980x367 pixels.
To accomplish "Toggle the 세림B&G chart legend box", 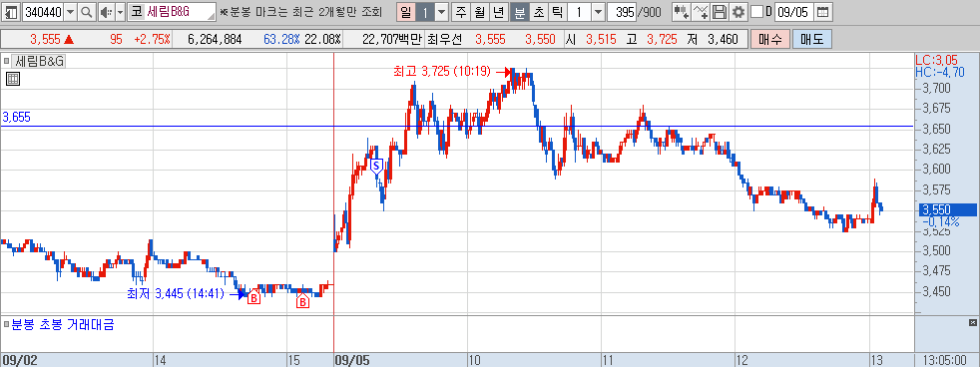I will (x=6, y=61).
